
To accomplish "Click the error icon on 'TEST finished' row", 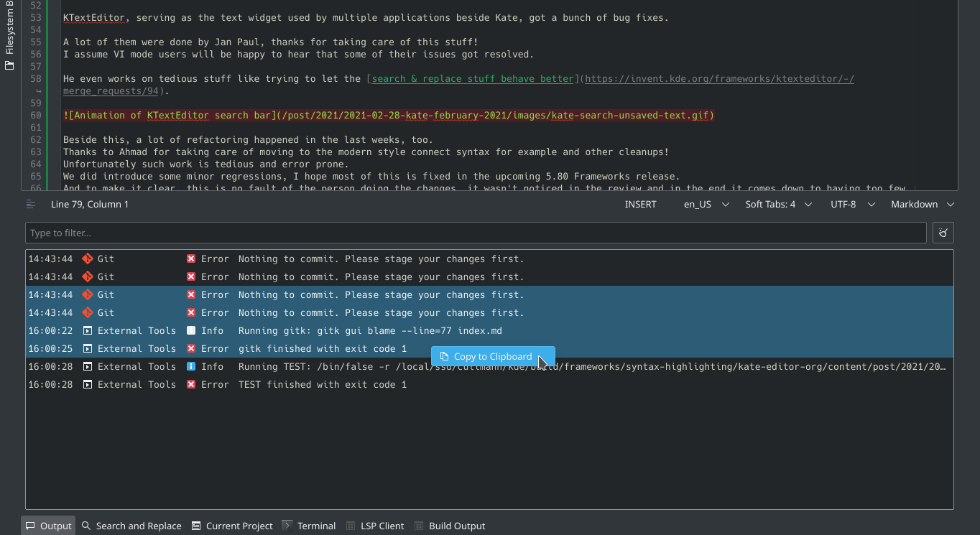I will tap(191, 384).
